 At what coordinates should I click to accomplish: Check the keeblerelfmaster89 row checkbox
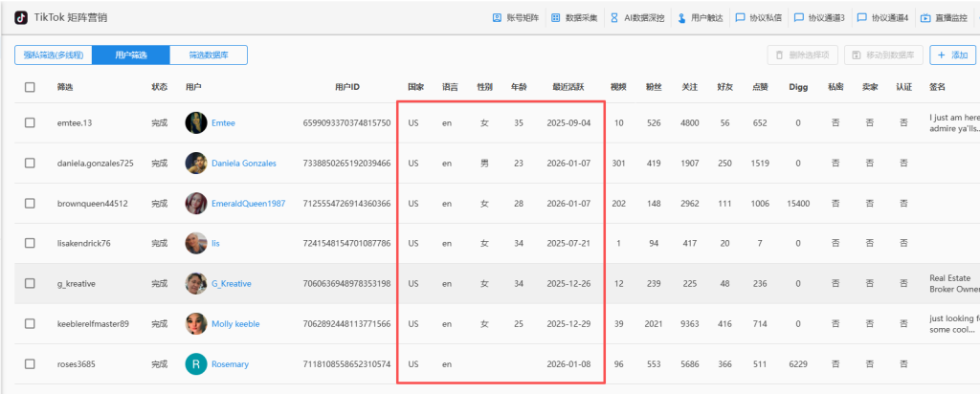30,323
